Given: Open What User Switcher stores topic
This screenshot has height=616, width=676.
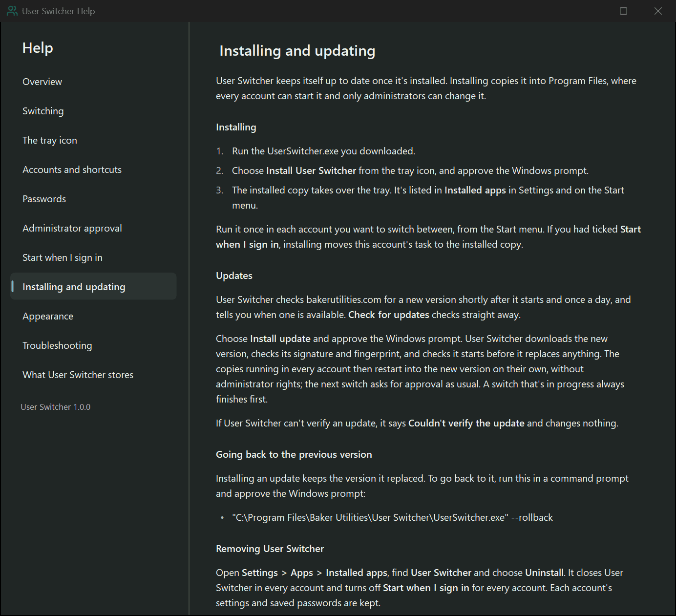Looking at the screenshot, I should (x=93, y=375).
